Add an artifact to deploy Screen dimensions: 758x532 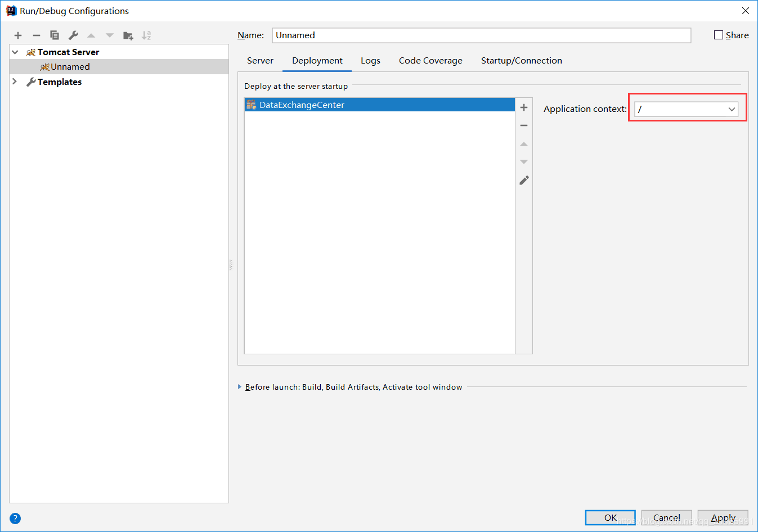click(x=523, y=107)
